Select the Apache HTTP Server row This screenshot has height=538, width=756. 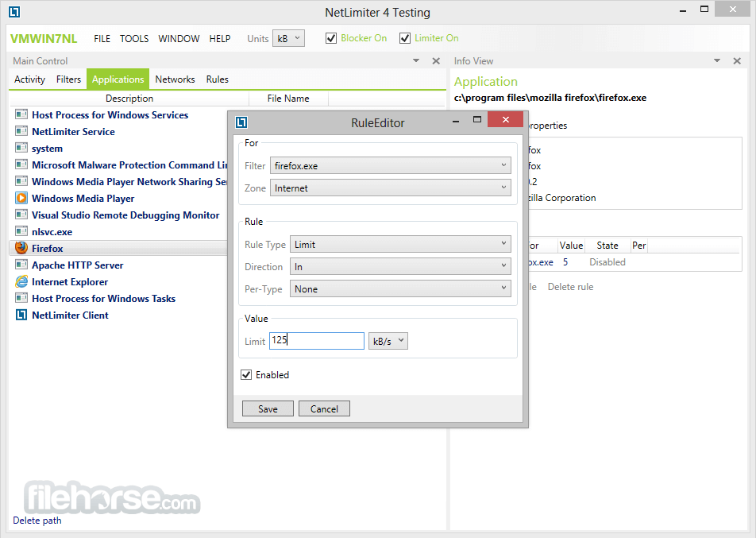(118, 265)
